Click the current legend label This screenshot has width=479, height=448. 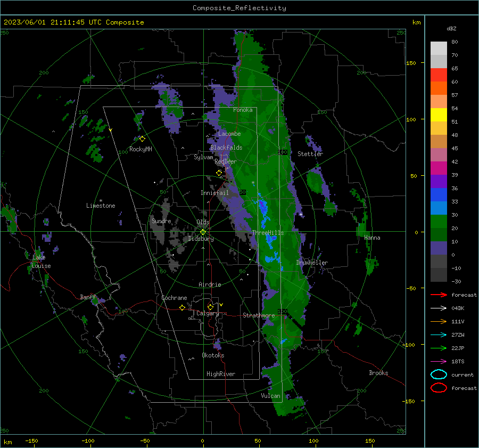coord(463,374)
